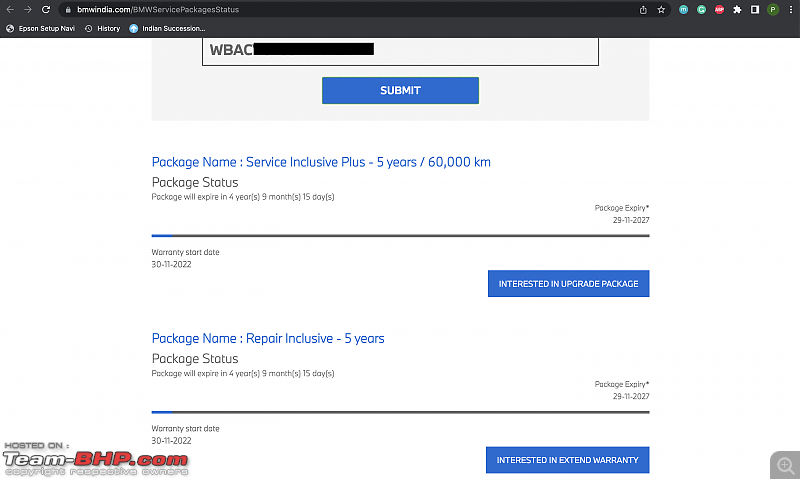Open the teal 'm' extension icon
The image size is (800, 479).
[x=683, y=10]
